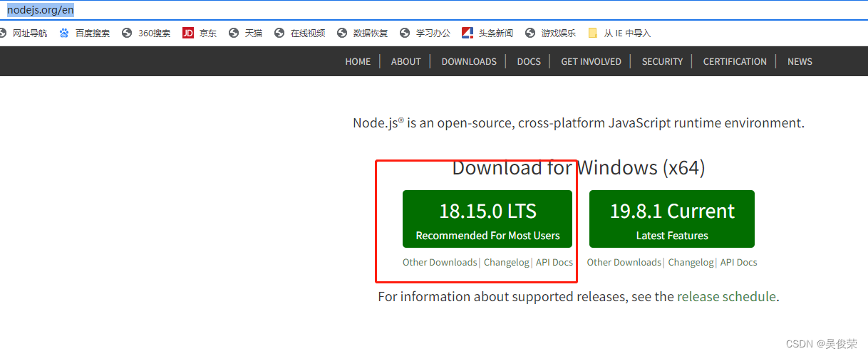Click the Node.js open-source description text
868x356 pixels.
point(579,122)
